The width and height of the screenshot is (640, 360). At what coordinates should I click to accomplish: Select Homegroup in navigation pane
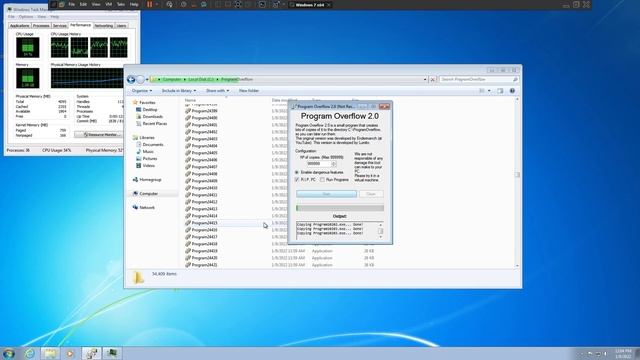pyautogui.click(x=147, y=180)
